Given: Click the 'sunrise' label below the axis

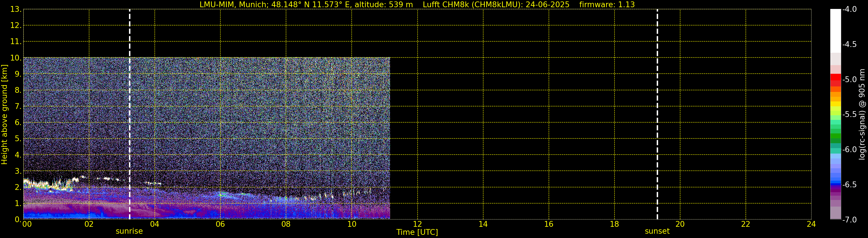Looking at the screenshot, I should click(129, 231).
